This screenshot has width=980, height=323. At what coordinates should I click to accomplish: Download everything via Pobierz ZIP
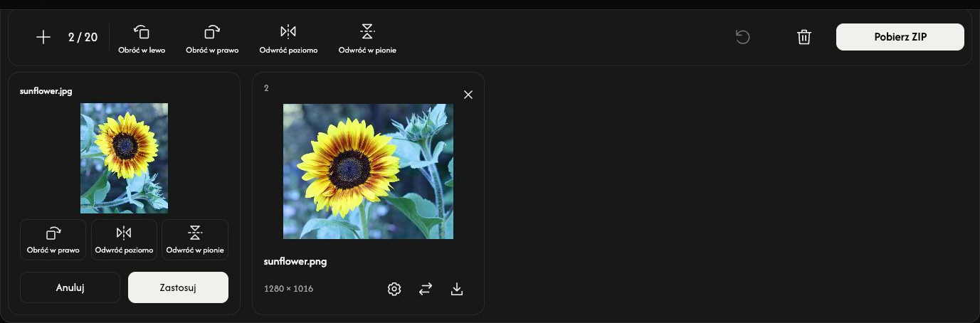click(900, 37)
